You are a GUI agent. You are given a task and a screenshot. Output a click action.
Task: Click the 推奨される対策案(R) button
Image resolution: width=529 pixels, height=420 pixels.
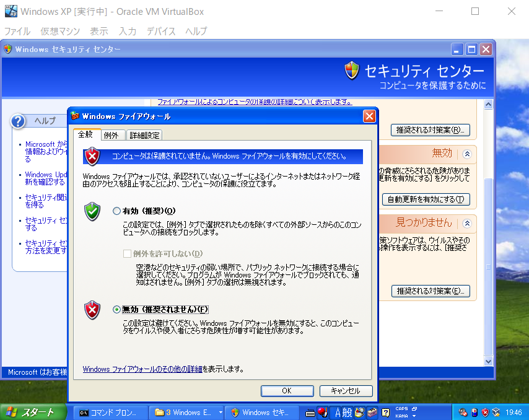431,130
